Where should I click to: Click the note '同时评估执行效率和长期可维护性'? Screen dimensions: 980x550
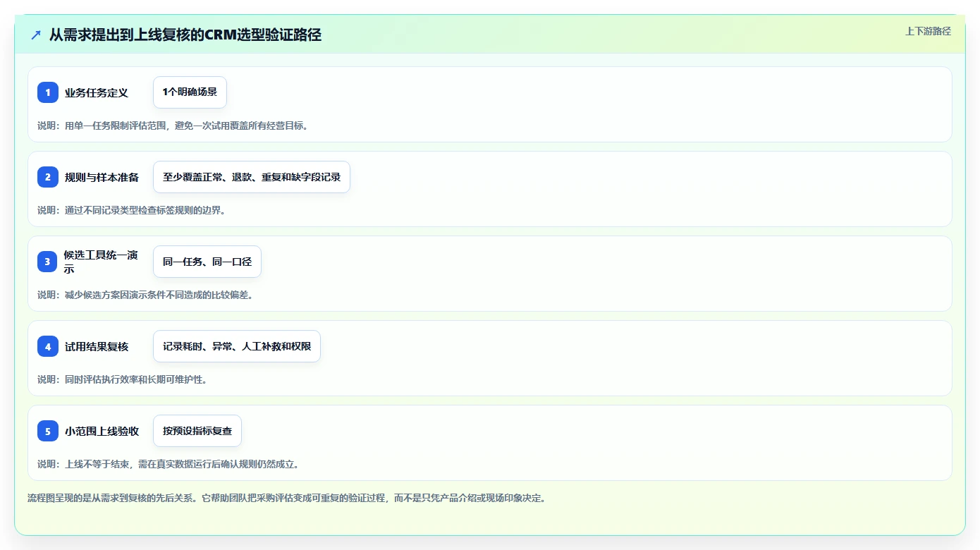(x=136, y=379)
